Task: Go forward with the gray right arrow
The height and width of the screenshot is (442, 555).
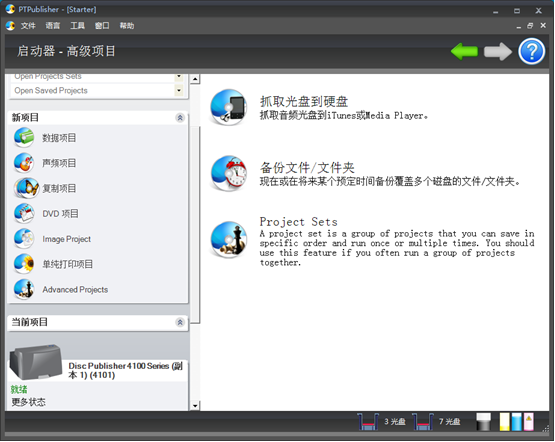Action: [498, 52]
